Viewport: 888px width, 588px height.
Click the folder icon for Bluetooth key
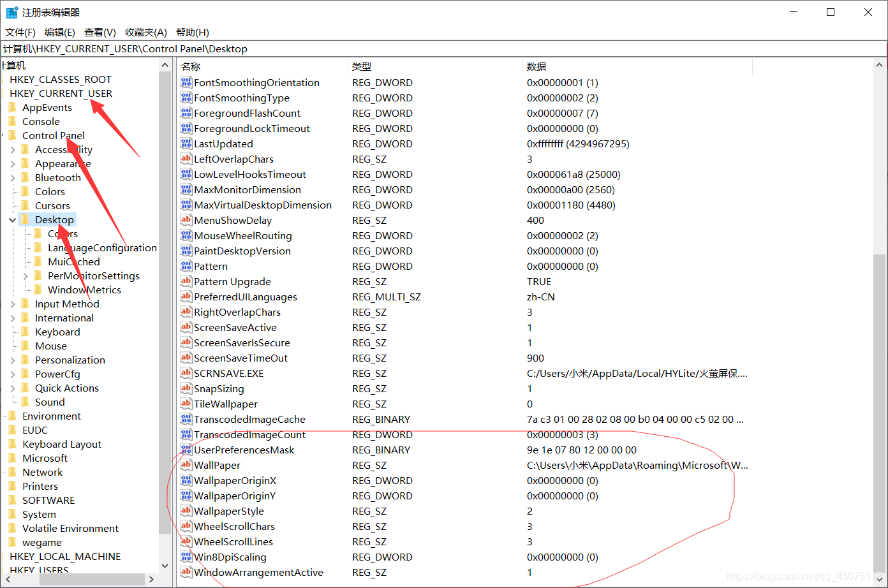[x=26, y=177]
